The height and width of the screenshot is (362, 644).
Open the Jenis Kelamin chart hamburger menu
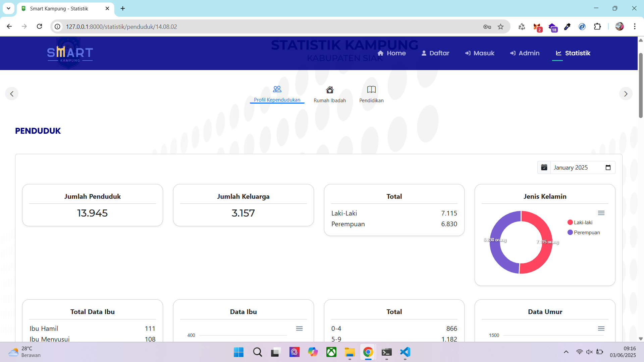601,213
